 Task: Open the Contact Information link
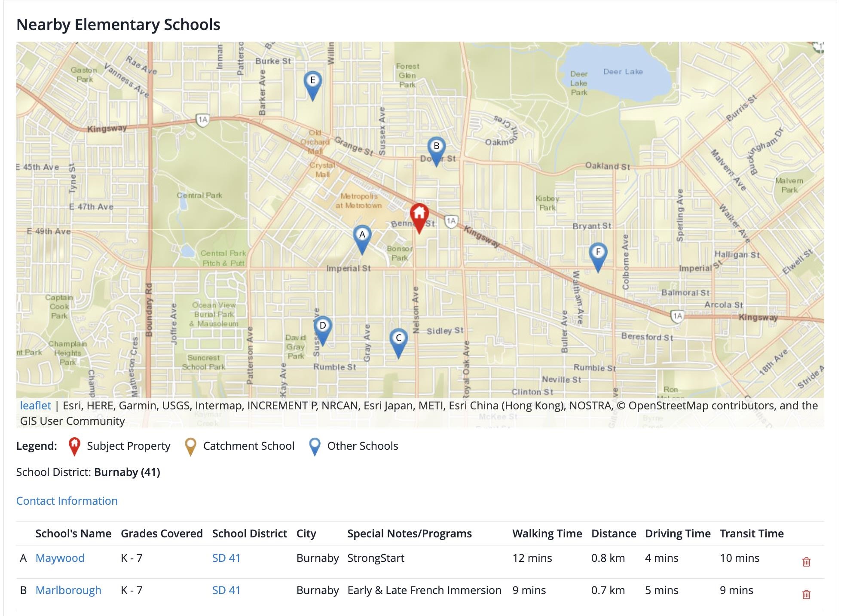67,501
